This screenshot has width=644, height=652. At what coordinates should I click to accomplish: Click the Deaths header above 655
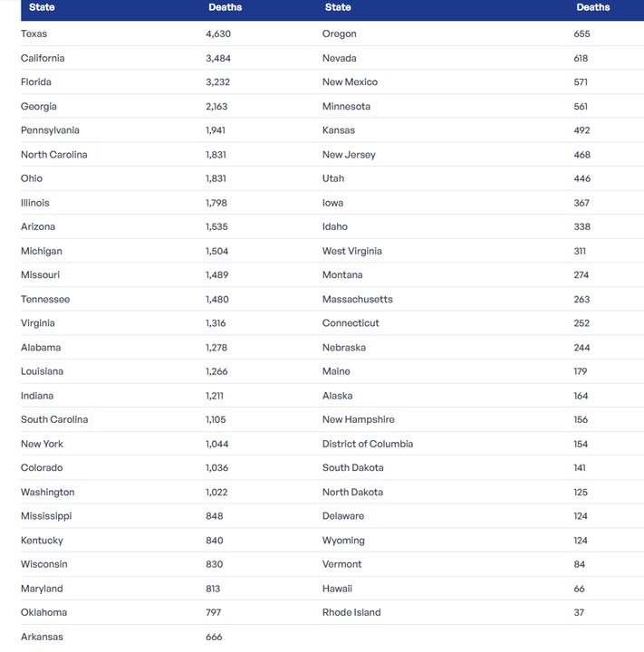coord(592,7)
